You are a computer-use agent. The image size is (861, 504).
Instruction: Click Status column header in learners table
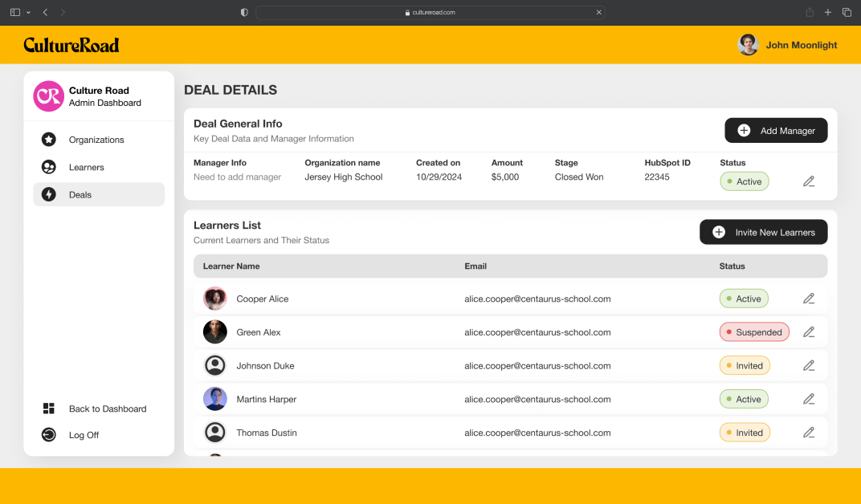(x=732, y=266)
